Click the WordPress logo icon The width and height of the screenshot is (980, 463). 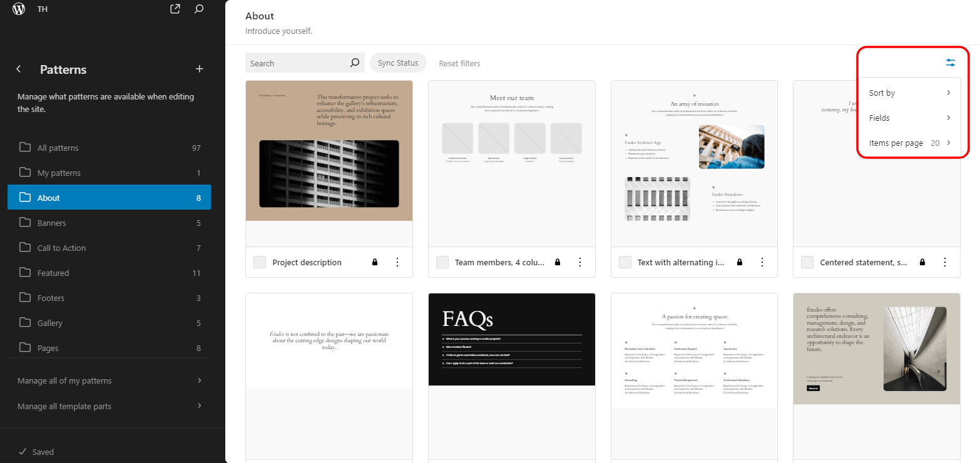[x=19, y=9]
